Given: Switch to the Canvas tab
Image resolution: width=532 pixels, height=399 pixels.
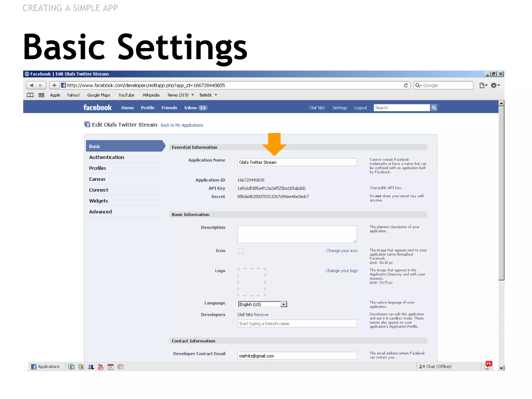Looking at the screenshot, I should tap(124, 179).
